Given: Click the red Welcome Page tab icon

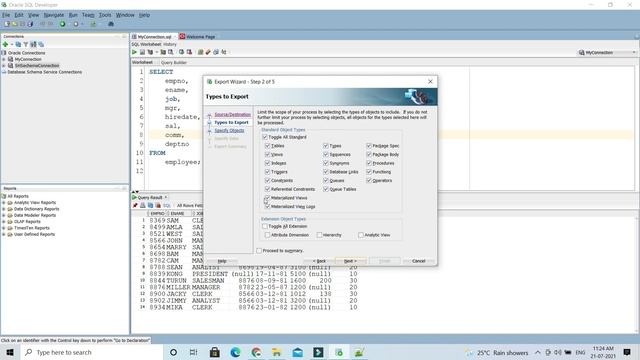Looking at the screenshot, I should tap(182, 36).
